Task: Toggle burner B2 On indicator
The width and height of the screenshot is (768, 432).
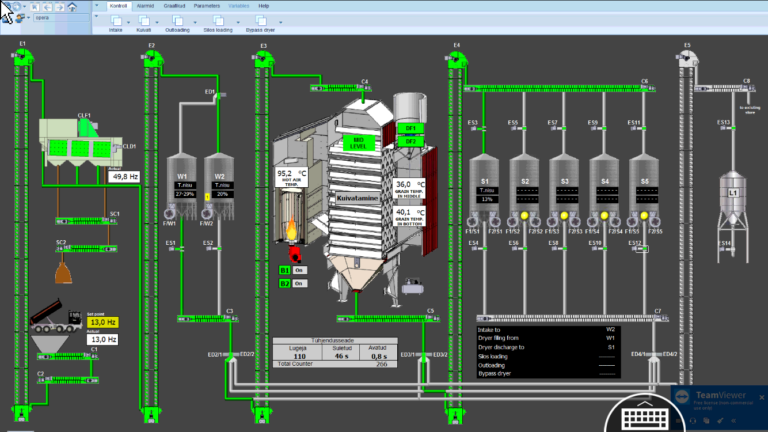Action: (x=298, y=283)
